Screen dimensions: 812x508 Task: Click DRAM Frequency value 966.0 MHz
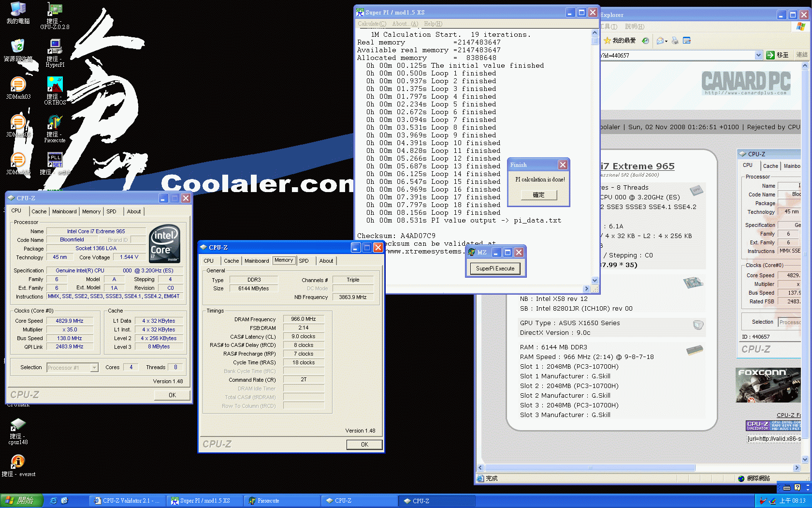304,319
